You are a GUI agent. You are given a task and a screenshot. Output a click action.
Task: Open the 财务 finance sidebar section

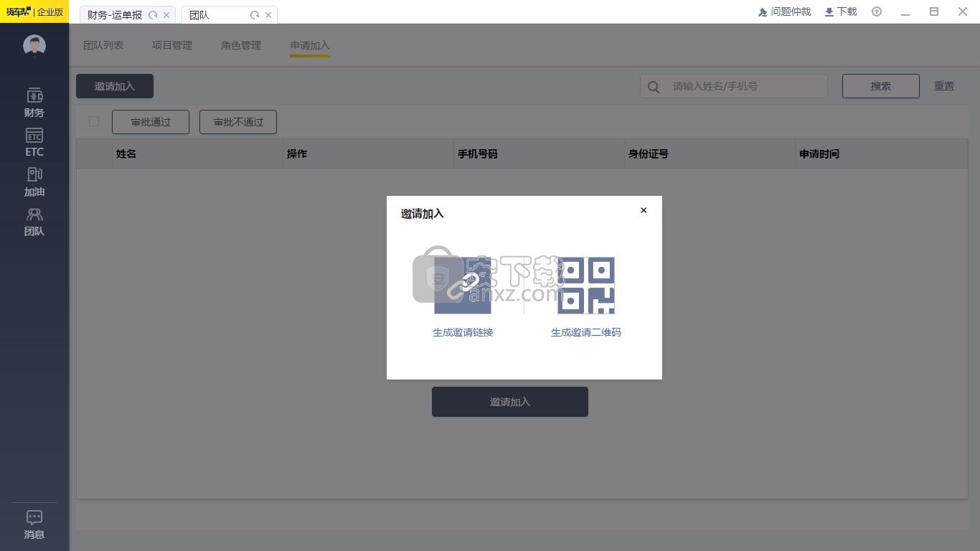pyautogui.click(x=34, y=103)
